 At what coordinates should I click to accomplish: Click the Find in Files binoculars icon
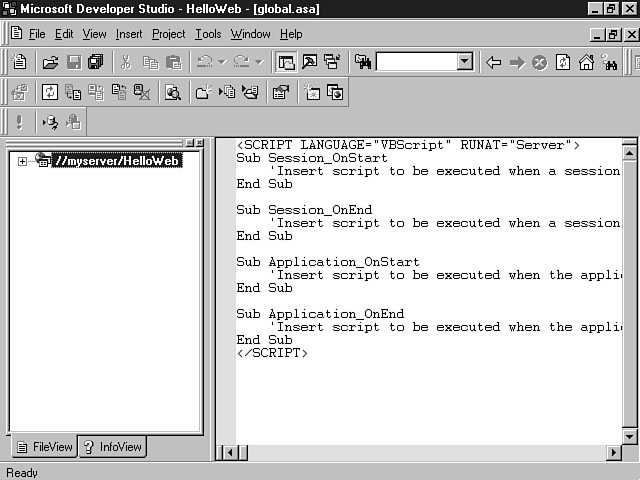click(362, 62)
